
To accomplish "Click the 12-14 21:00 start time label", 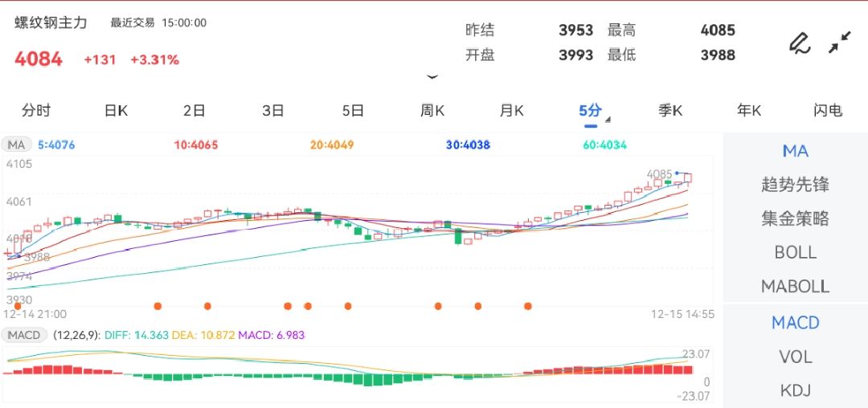I will click(35, 315).
